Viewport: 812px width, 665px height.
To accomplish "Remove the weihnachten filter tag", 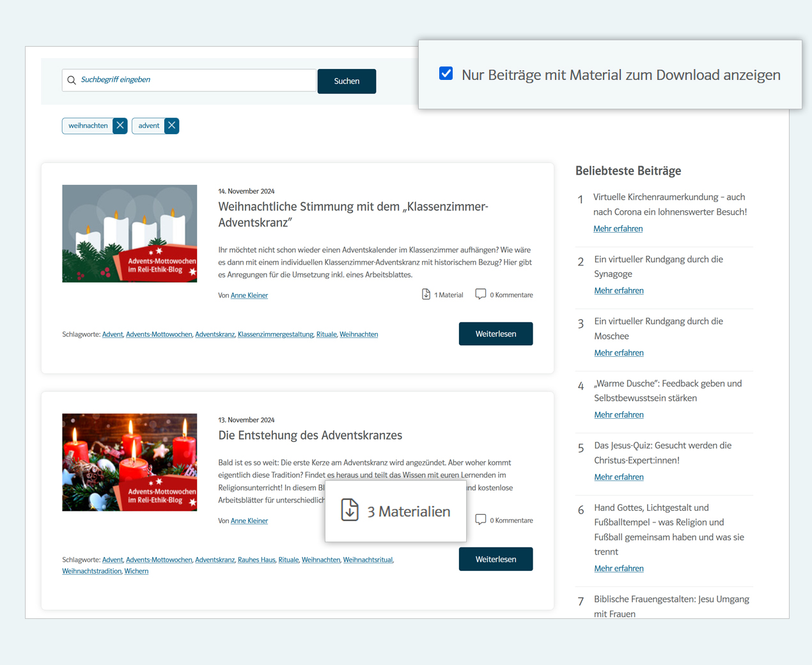I will tap(120, 126).
